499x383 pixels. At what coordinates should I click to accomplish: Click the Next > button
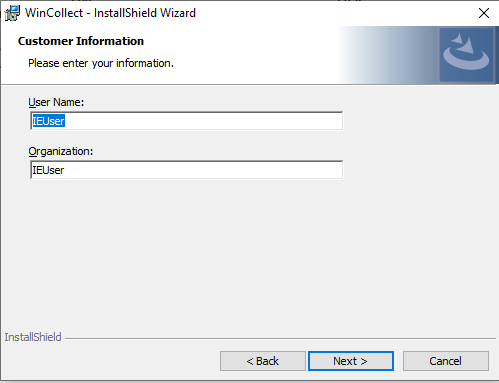pos(351,361)
